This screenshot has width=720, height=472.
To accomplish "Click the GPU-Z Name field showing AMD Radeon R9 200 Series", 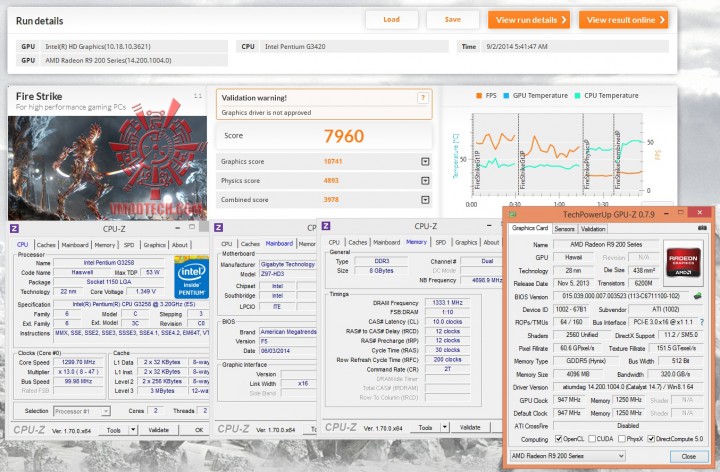I will pos(606,245).
